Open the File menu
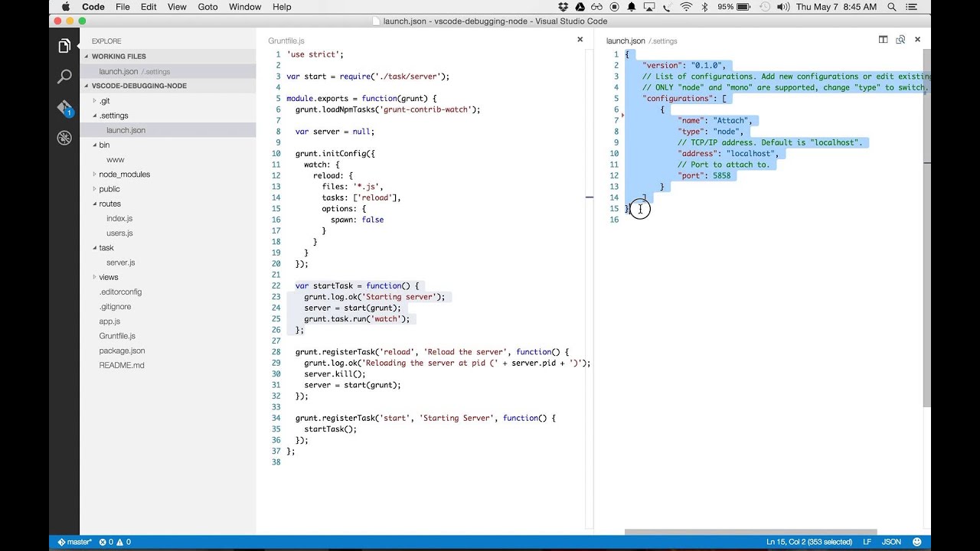The height and width of the screenshot is (551, 980). pyautogui.click(x=122, y=7)
